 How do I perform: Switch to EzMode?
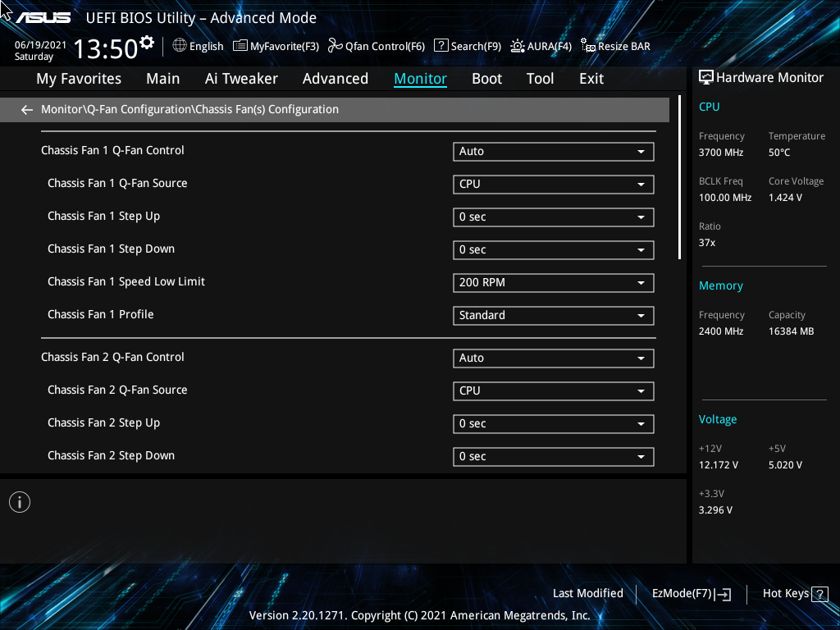(x=691, y=593)
